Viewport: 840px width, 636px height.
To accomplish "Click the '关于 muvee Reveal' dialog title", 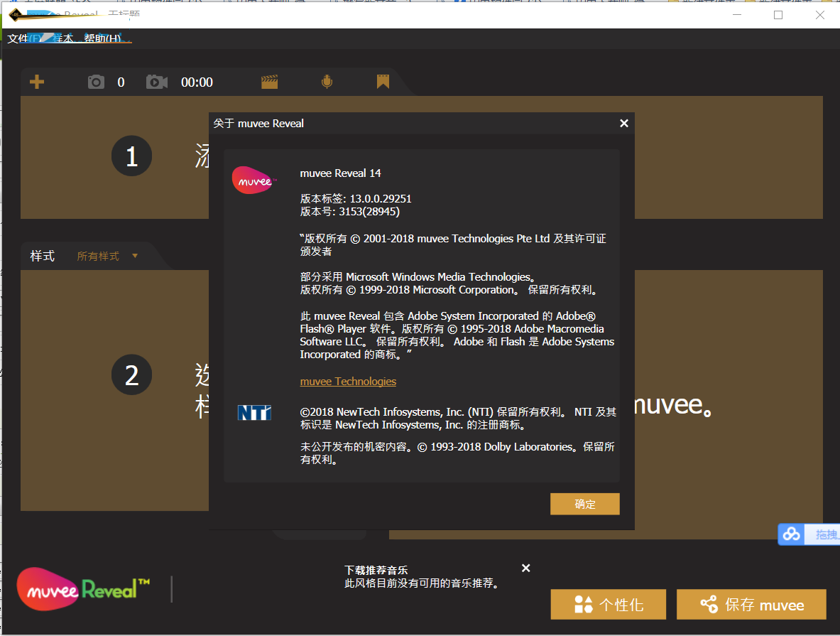I will [258, 124].
